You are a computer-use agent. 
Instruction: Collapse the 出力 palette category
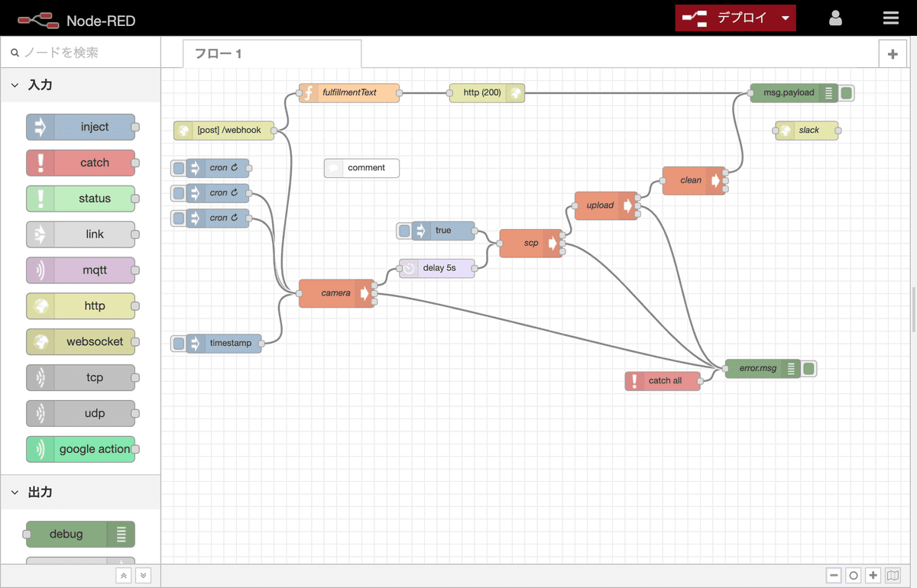(15, 493)
